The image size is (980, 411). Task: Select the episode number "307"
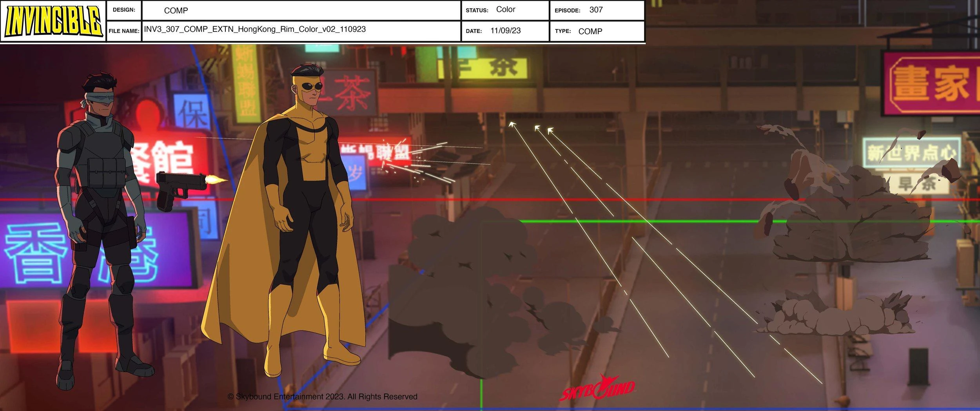[x=596, y=10]
